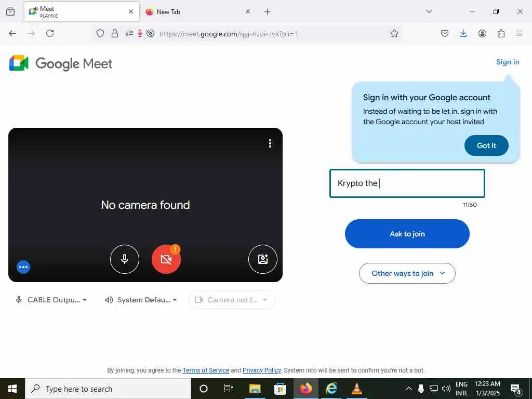The height and width of the screenshot is (399, 532).
Task: Expand Other ways to join
Action: [x=407, y=273]
